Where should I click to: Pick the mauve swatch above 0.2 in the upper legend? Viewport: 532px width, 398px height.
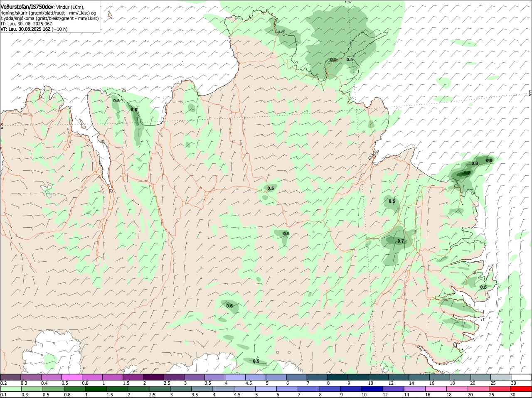pyautogui.click(x=10, y=377)
